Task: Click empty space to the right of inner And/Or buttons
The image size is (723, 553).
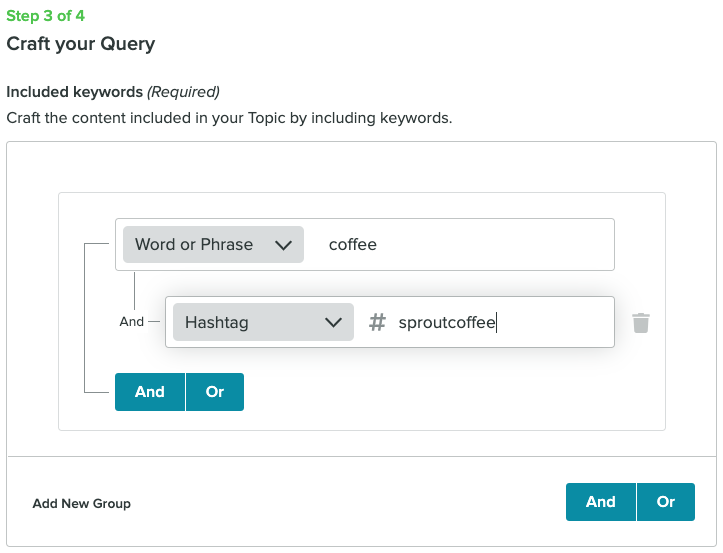Action: [x=452, y=392]
